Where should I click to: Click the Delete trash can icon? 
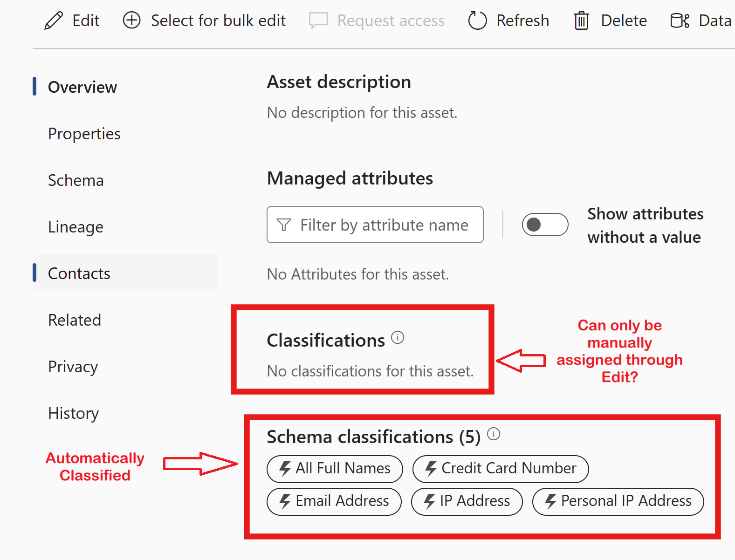[581, 20]
